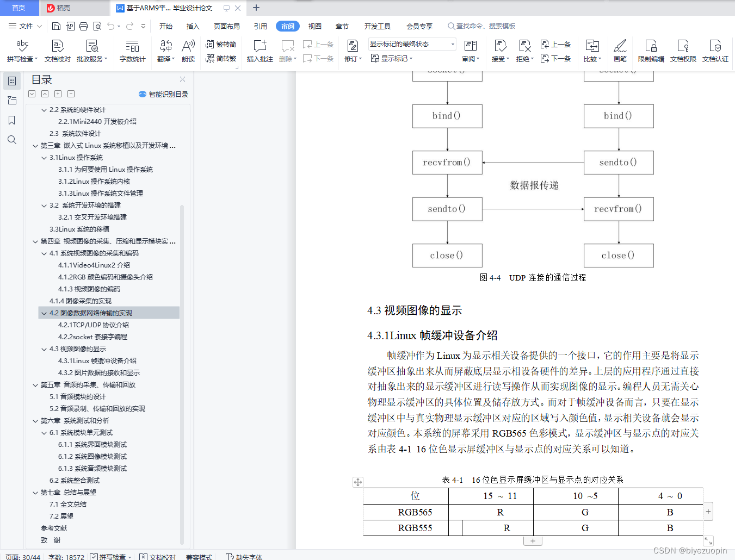This screenshot has width=735, height=560.
Task: Open quick access toolbar customize arrow
Action: [143, 26]
